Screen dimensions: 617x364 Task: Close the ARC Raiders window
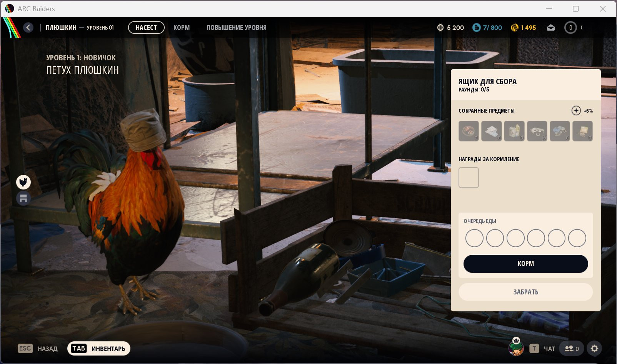603,8
